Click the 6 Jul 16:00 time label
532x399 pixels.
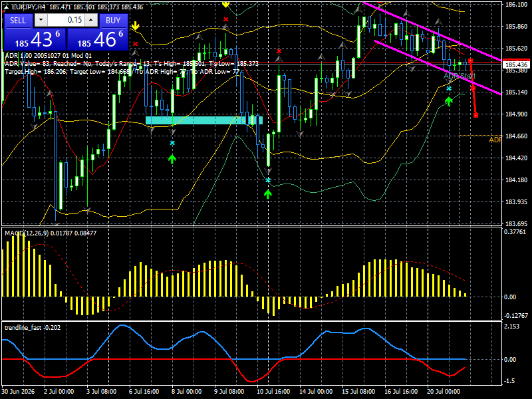[x=144, y=391]
